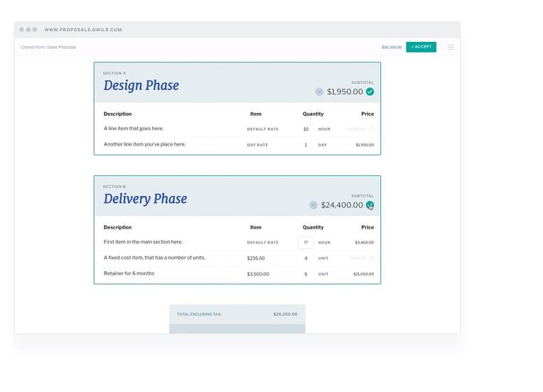Click the $26,350.00 total in footer
The height and width of the screenshot is (392, 543).
[285, 314]
